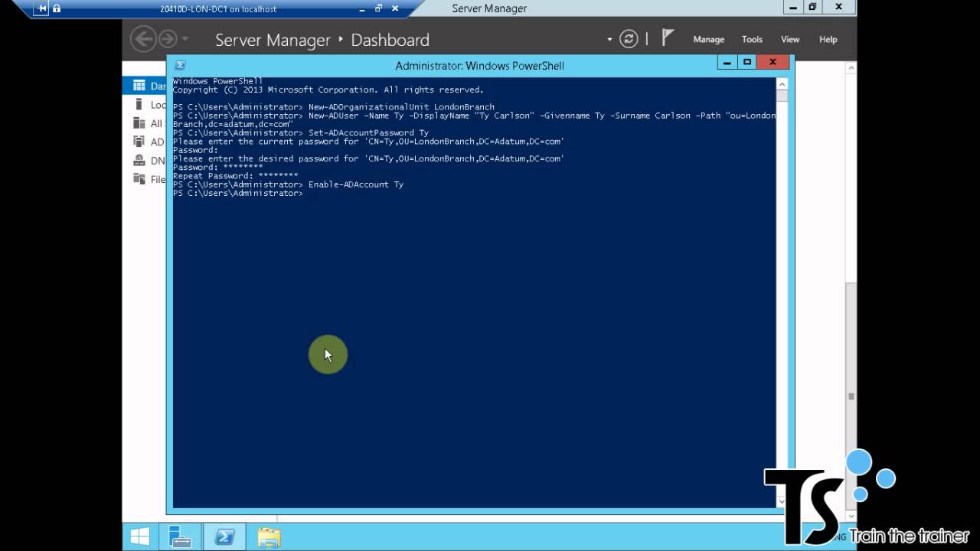Click the Set-ADAccountPassword Ty command line
The image size is (980, 551).
[301, 132]
